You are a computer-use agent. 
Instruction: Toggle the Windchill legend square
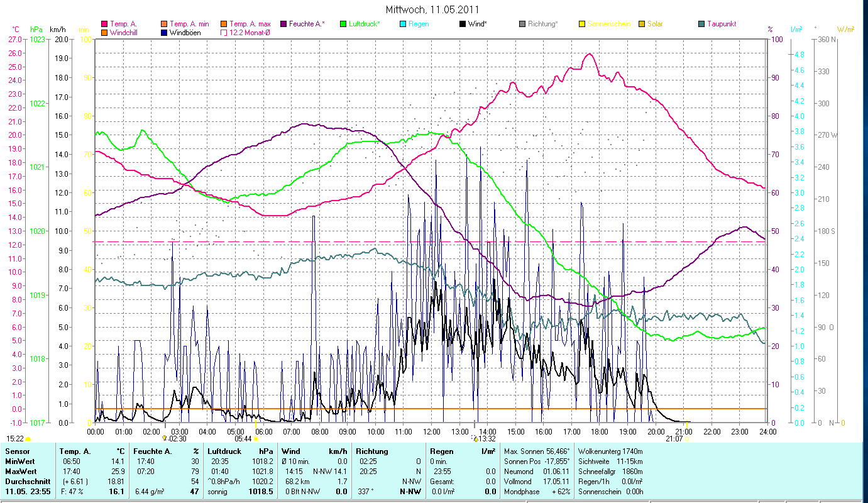(x=104, y=32)
